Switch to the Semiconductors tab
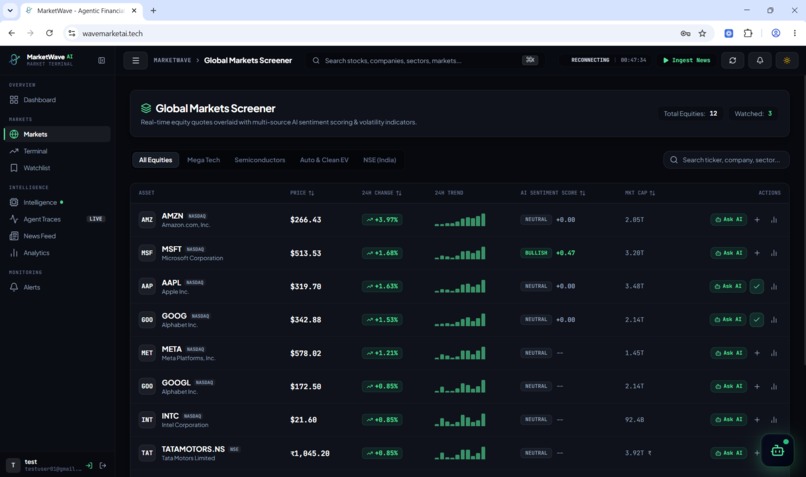The height and width of the screenshot is (477, 806). 260,160
